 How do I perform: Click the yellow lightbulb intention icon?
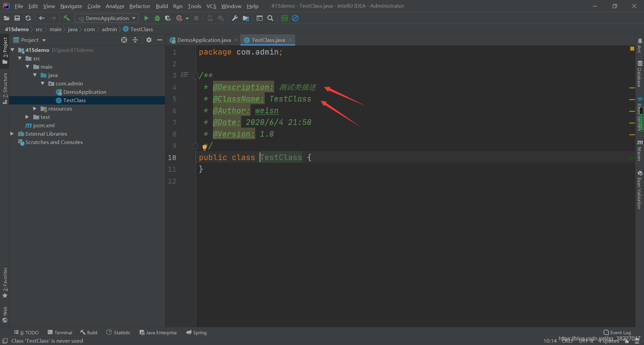coord(205,147)
